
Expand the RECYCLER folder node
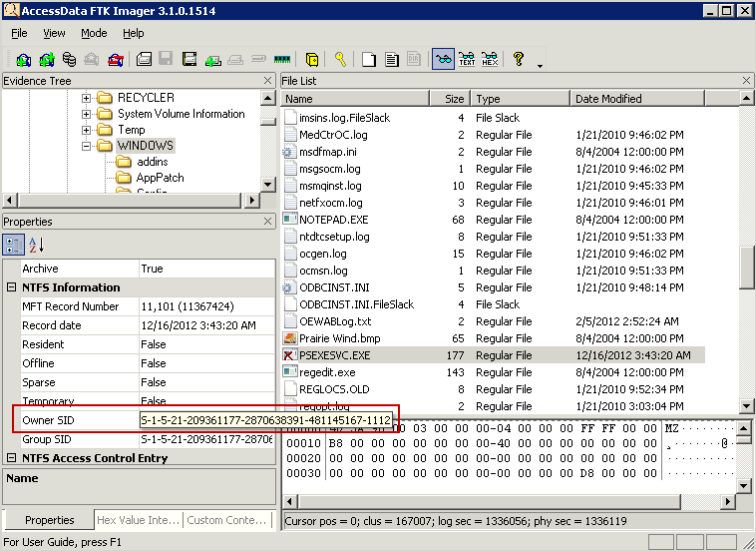tap(87, 98)
